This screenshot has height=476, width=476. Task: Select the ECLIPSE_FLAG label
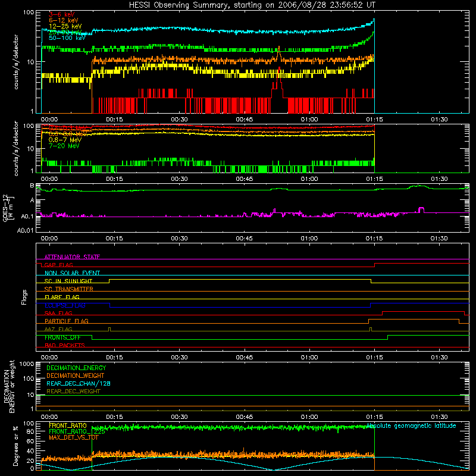point(65,305)
